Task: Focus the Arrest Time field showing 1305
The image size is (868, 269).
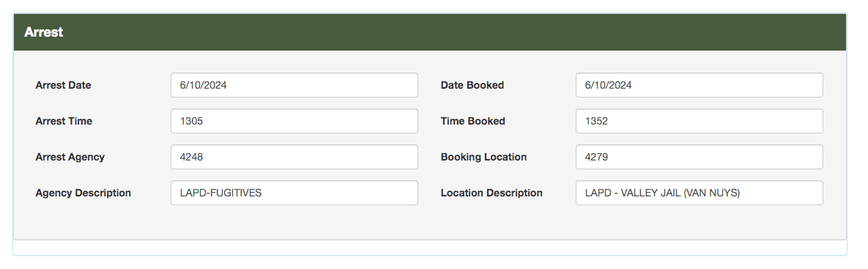Action: (294, 121)
